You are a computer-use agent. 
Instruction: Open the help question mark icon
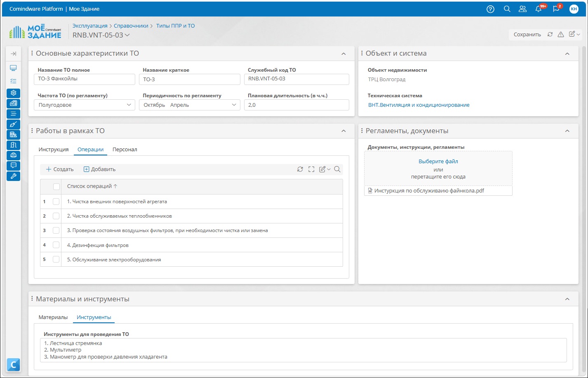coord(490,9)
